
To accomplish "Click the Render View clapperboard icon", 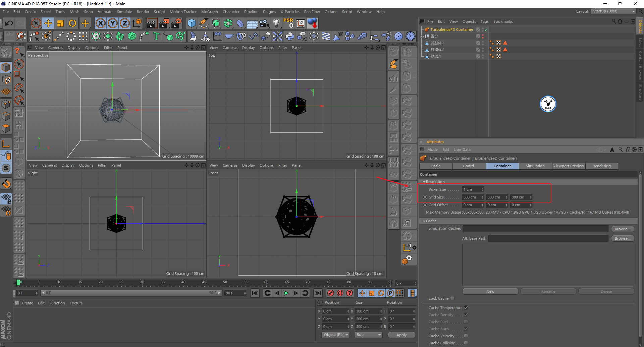I will pyautogui.click(x=152, y=23).
